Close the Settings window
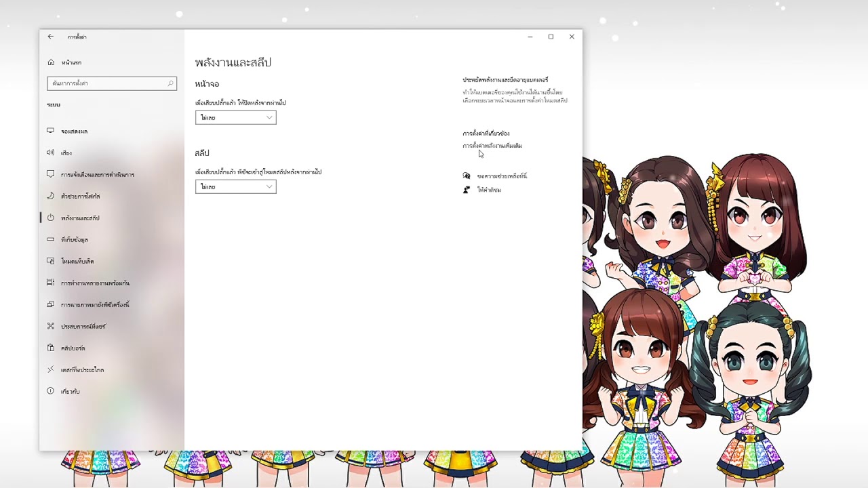The image size is (868, 488). tap(572, 37)
